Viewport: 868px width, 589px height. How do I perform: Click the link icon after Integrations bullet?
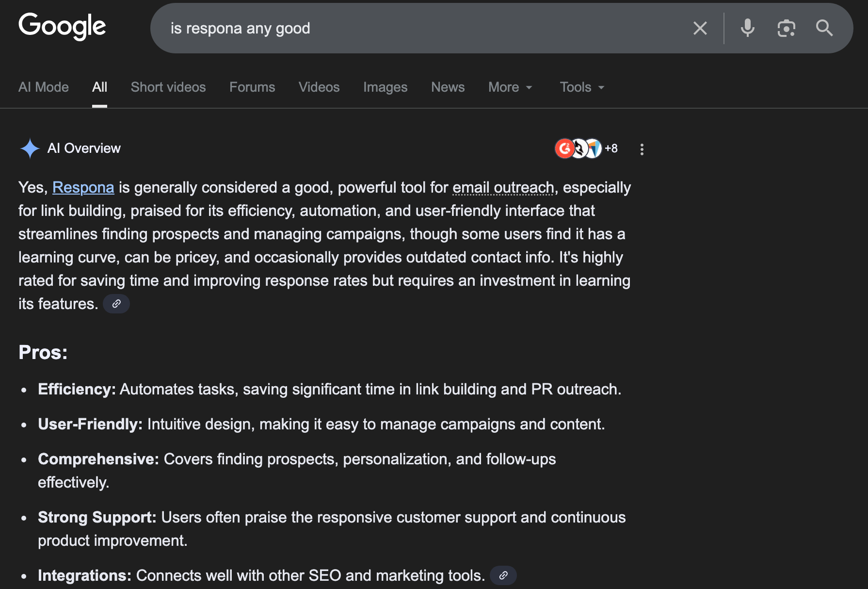[x=503, y=575]
